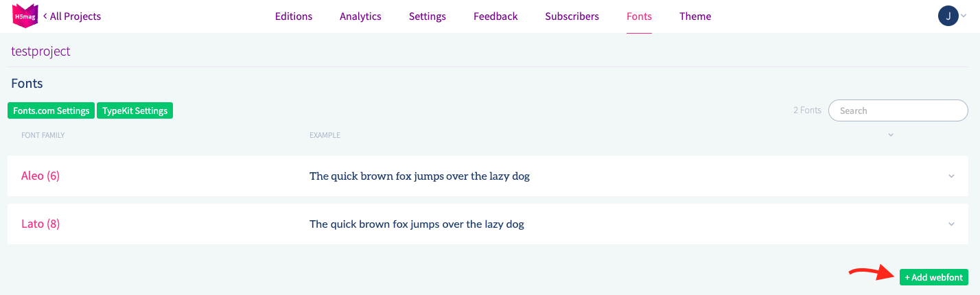Open TypeKit Settings

[x=135, y=110]
